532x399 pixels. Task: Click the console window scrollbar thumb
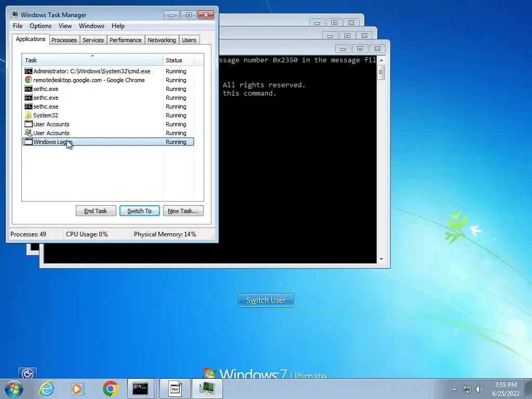tap(381, 72)
